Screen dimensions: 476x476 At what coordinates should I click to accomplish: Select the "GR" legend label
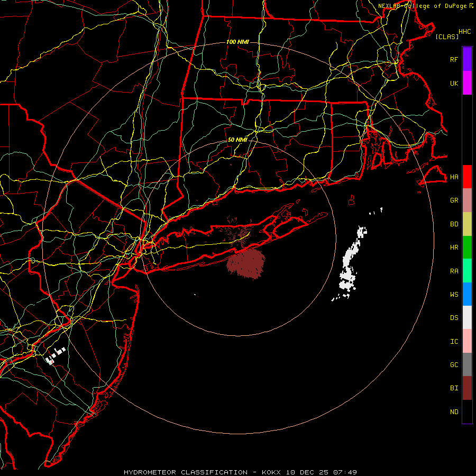click(454, 200)
